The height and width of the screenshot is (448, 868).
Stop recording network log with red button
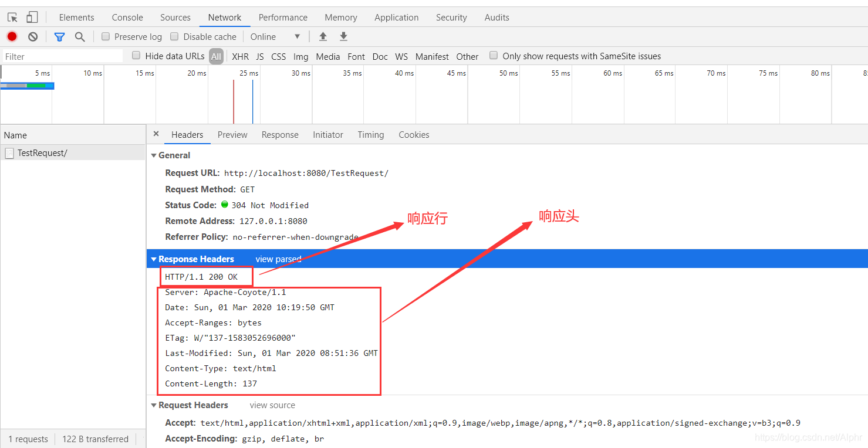click(12, 36)
